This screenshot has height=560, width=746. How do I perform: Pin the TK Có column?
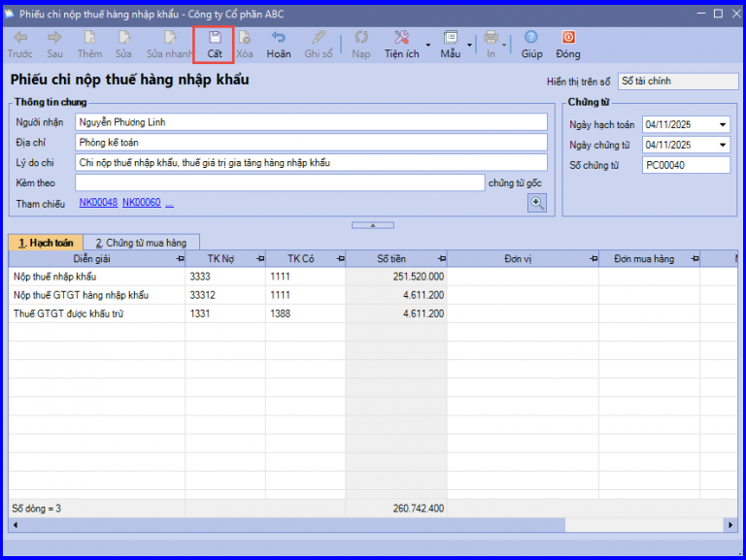pos(340,259)
